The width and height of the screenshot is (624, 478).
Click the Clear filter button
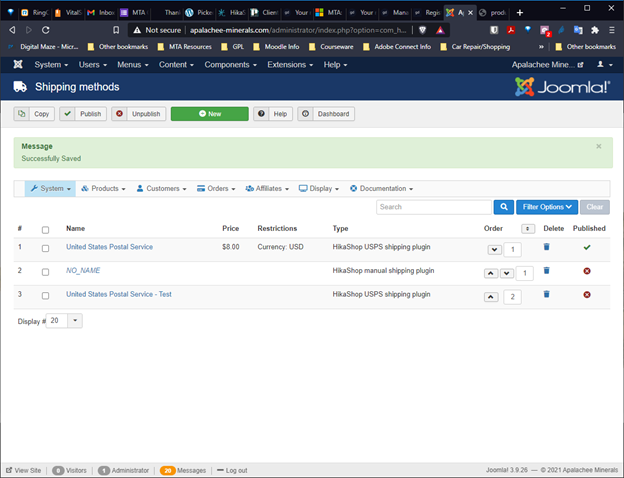coord(595,207)
